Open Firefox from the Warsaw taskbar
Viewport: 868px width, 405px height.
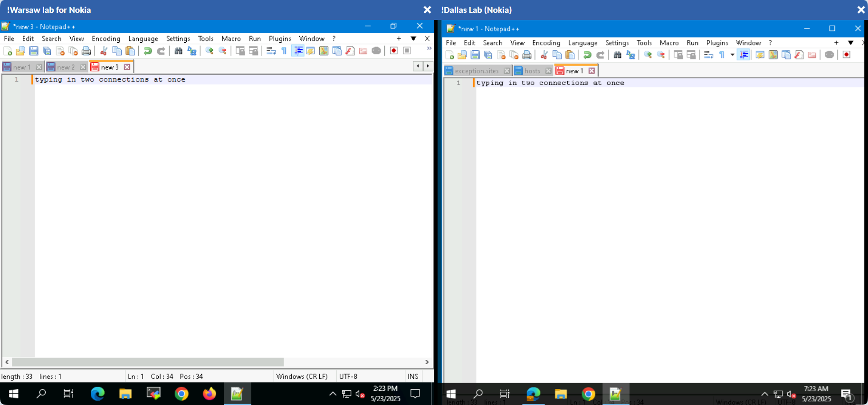tap(209, 394)
